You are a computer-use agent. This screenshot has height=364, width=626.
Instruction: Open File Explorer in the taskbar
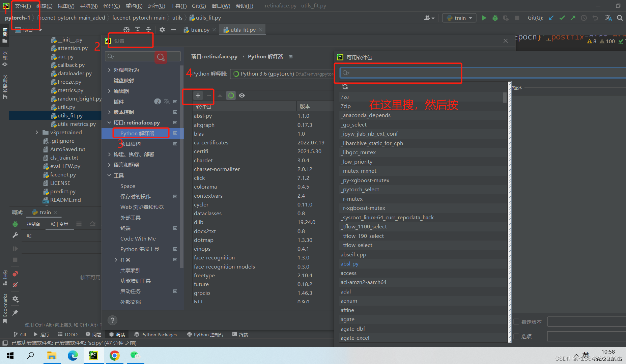coord(52,356)
